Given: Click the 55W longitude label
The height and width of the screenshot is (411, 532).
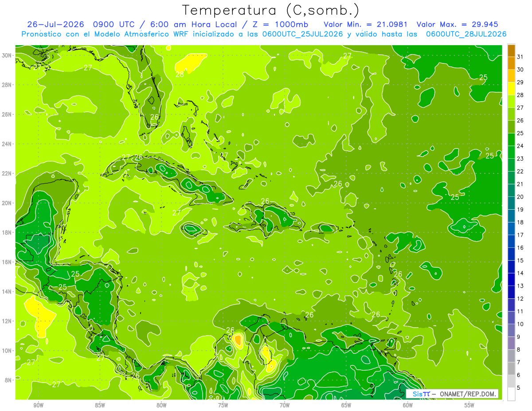Looking at the screenshot, I should (x=469, y=405).
